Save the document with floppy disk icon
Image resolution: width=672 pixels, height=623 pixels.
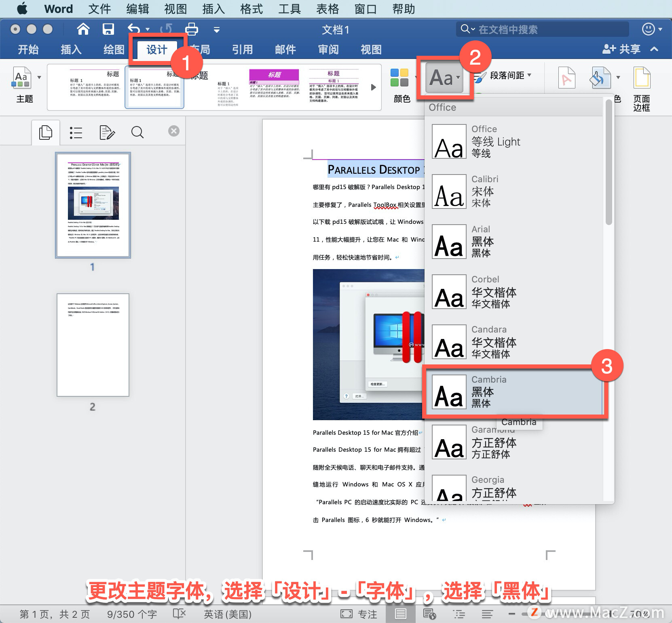[108, 29]
